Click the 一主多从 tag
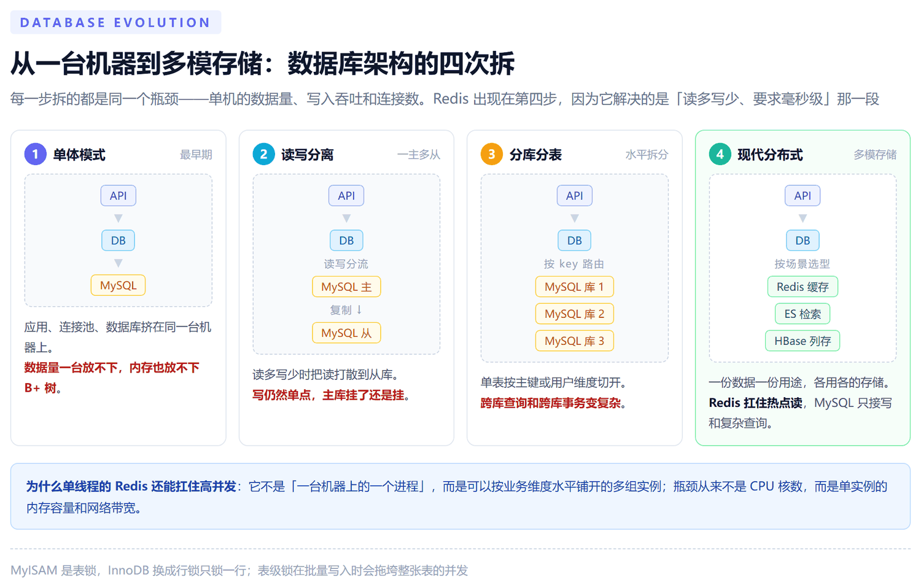This screenshot has width=921, height=588. 419,155
